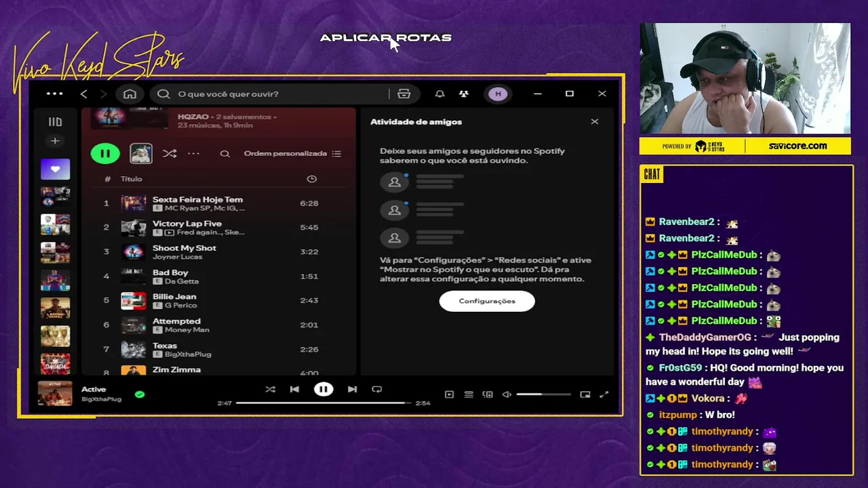The height and width of the screenshot is (488, 868).
Task: Toggle repeat in player bar
Action: tap(377, 389)
